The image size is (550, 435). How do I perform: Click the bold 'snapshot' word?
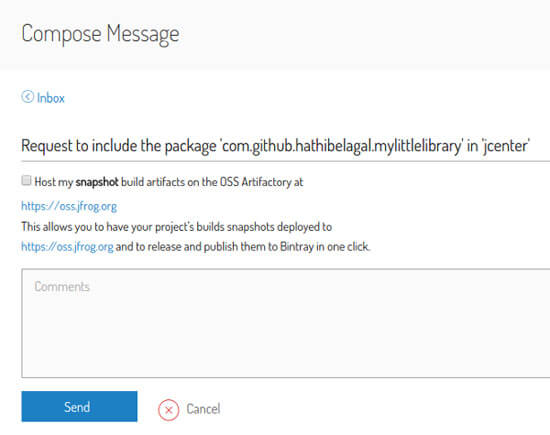[x=97, y=182]
